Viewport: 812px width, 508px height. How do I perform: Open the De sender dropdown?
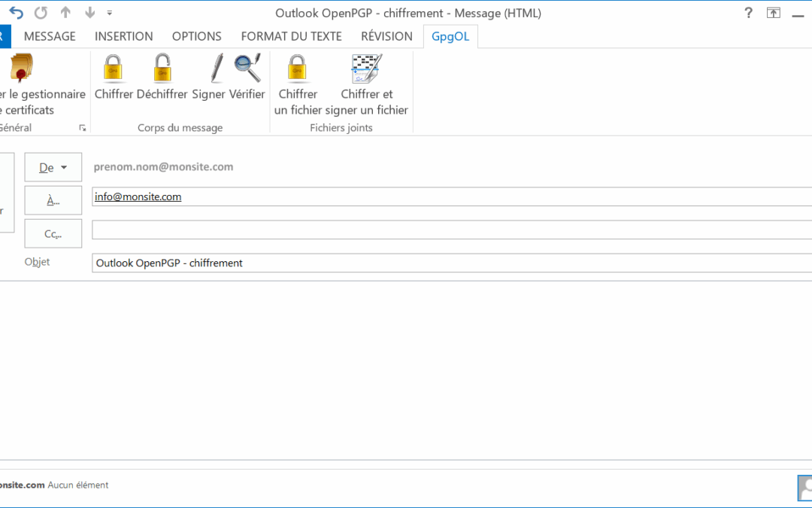(53, 167)
